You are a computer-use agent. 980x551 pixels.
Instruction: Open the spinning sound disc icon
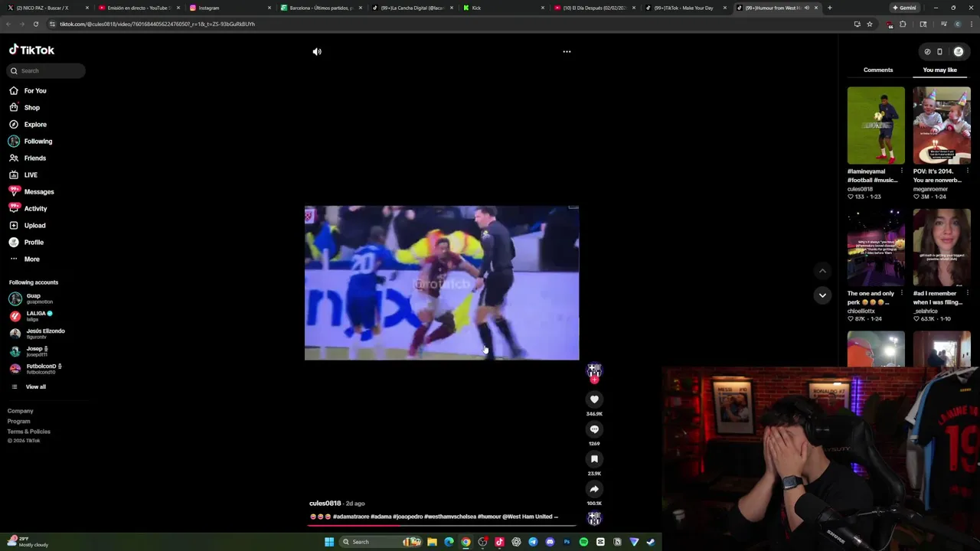pyautogui.click(x=594, y=519)
